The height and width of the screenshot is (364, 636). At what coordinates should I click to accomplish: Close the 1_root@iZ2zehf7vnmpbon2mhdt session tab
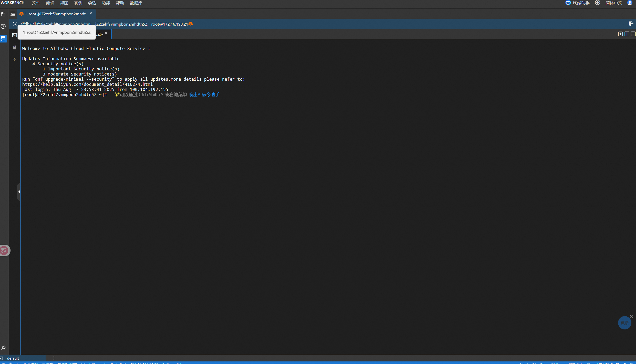point(91,13)
